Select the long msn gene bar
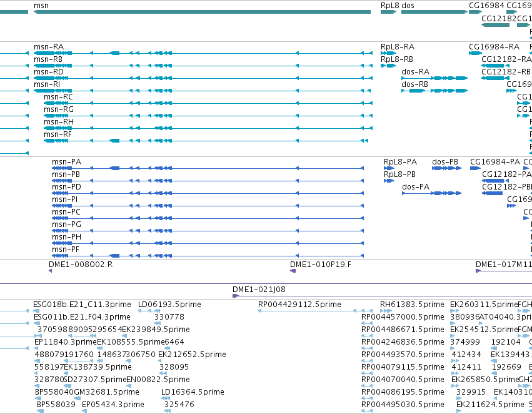This screenshot has width=532, height=414. click(x=202, y=13)
